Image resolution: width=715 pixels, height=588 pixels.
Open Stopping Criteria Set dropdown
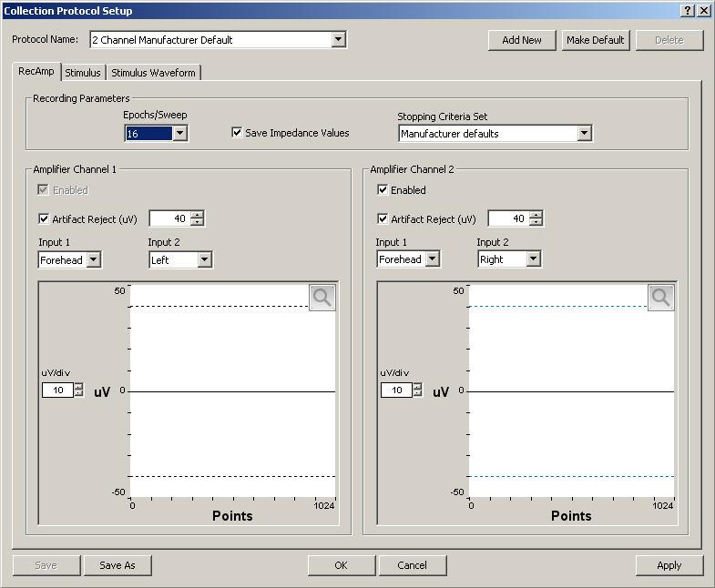click(584, 134)
